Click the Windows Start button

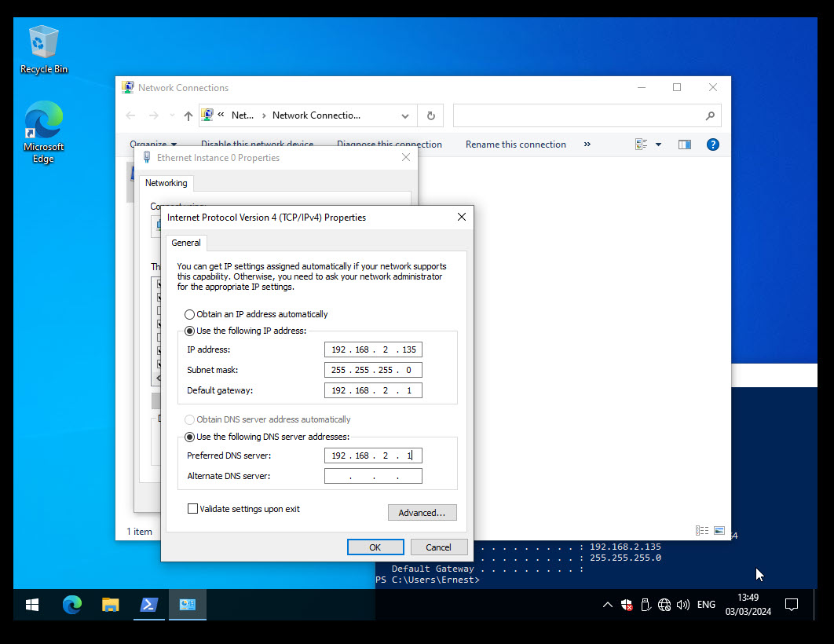[32, 605]
